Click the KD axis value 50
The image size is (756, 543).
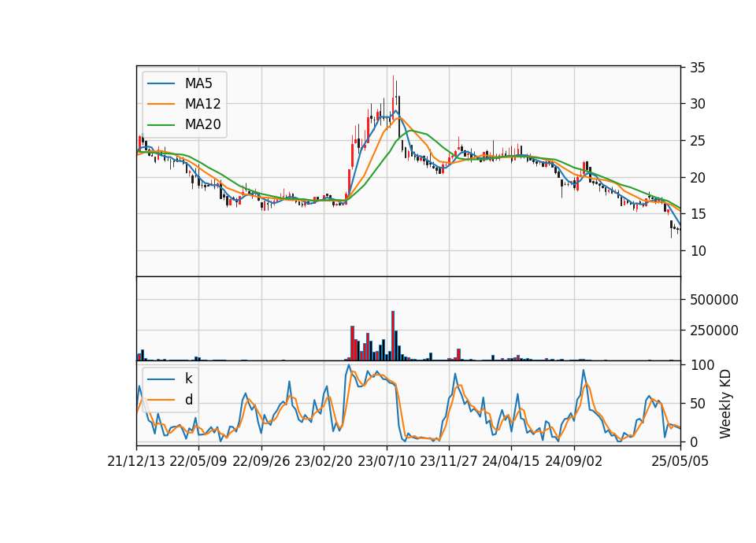pyautogui.click(x=697, y=403)
